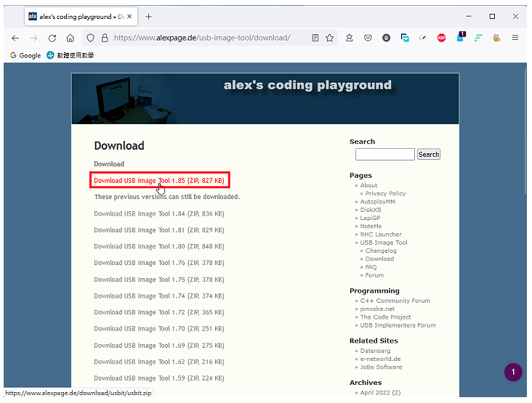532x403 pixels.
Task: Toggle reader view icon in address bar
Action: point(315,38)
